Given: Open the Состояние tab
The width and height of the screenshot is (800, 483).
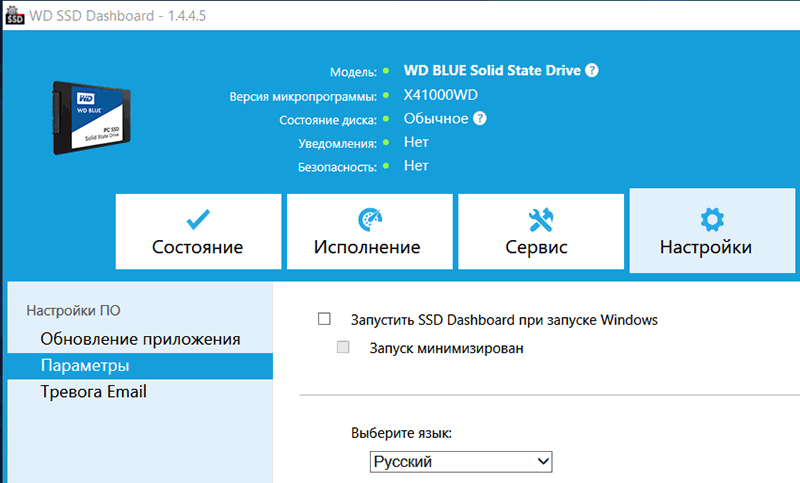Looking at the screenshot, I should (198, 231).
